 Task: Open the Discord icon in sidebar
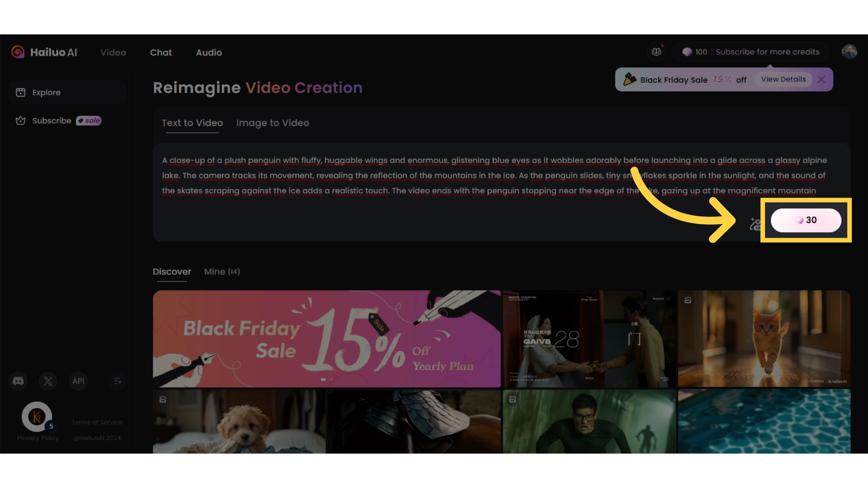(18, 381)
